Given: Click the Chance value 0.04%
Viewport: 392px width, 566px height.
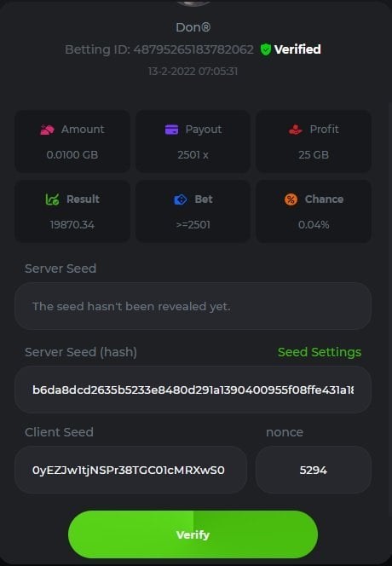Looking at the screenshot, I should click(x=314, y=225).
